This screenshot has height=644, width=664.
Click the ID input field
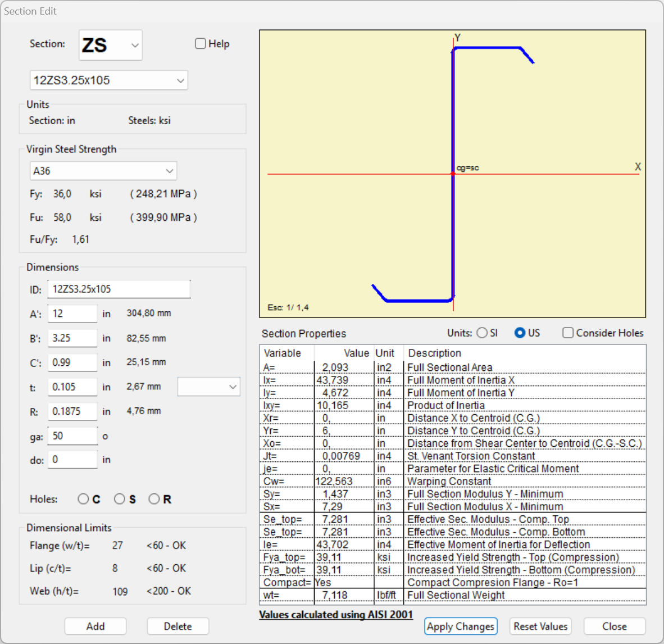coord(119,289)
